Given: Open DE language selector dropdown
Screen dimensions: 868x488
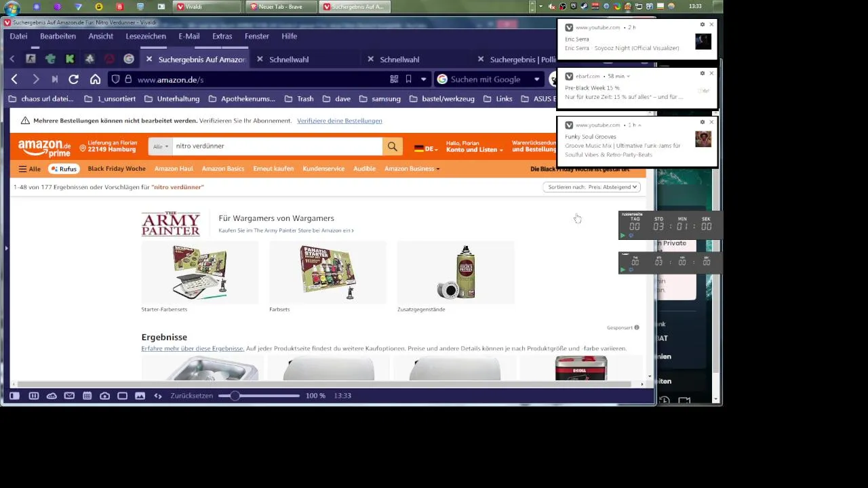Looking at the screenshot, I should point(426,149).
